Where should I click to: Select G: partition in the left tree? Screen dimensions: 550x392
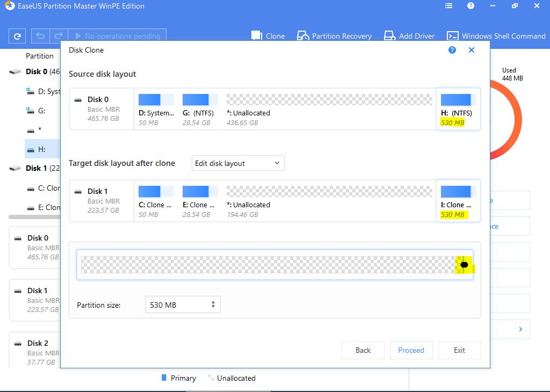coord(42,111)
